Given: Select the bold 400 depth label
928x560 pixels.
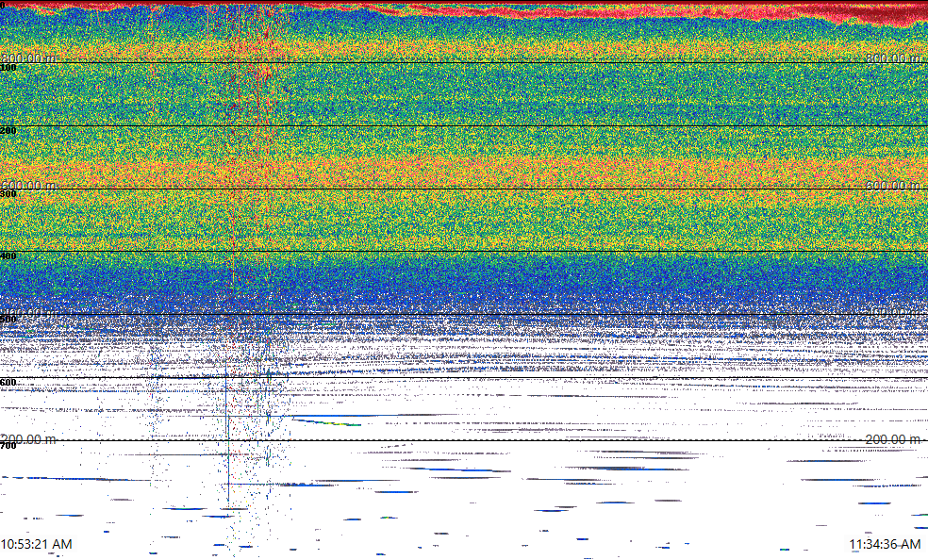Looking at the screenshot, I should pos(8,256).
